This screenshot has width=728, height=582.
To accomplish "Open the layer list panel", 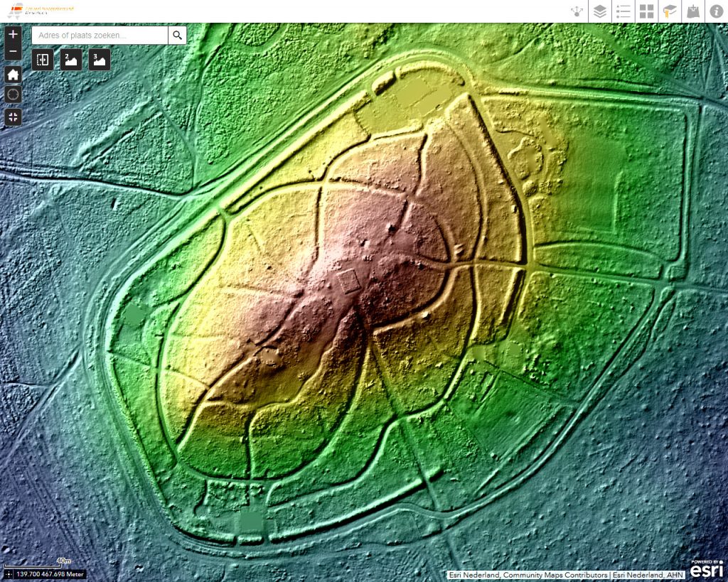I will (x=600, y=11).
